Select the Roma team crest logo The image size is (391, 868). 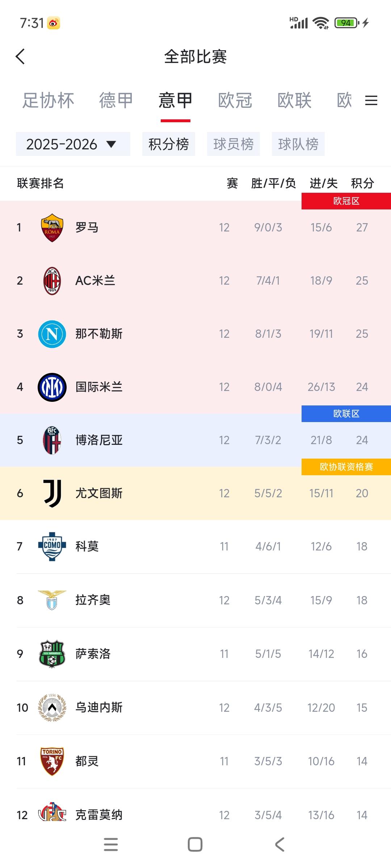click(x=52, y=227)
